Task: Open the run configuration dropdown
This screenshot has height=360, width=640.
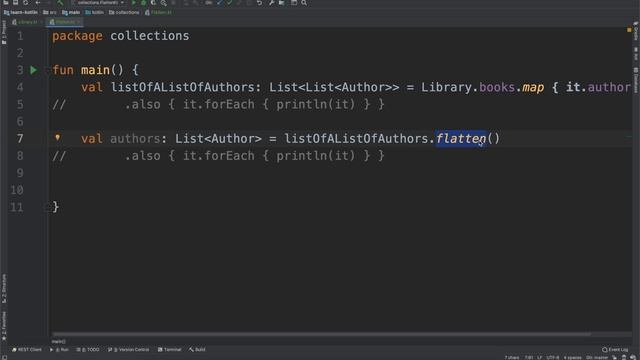Action: tap(100, 3)
